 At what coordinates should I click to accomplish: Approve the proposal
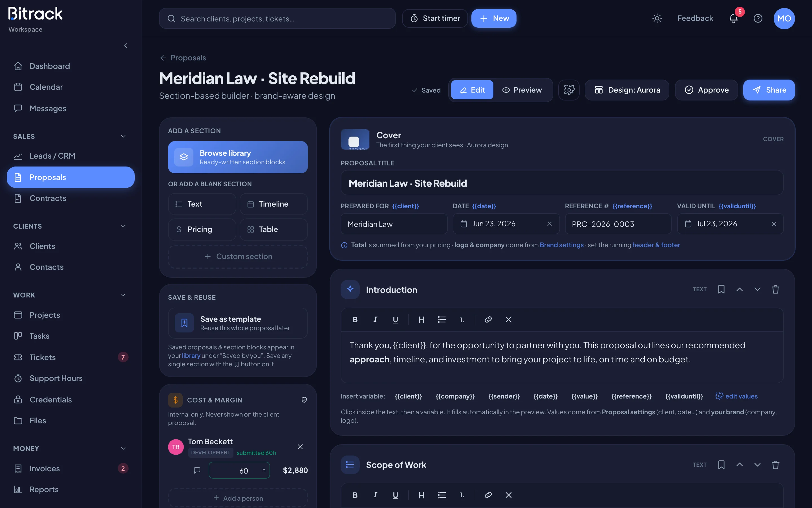tap(706, 90)
